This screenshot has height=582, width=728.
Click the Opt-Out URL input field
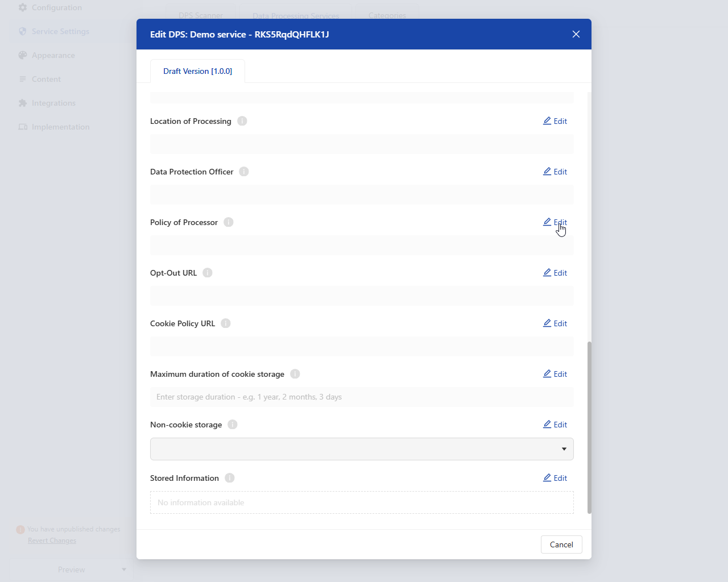click(362, 296)
